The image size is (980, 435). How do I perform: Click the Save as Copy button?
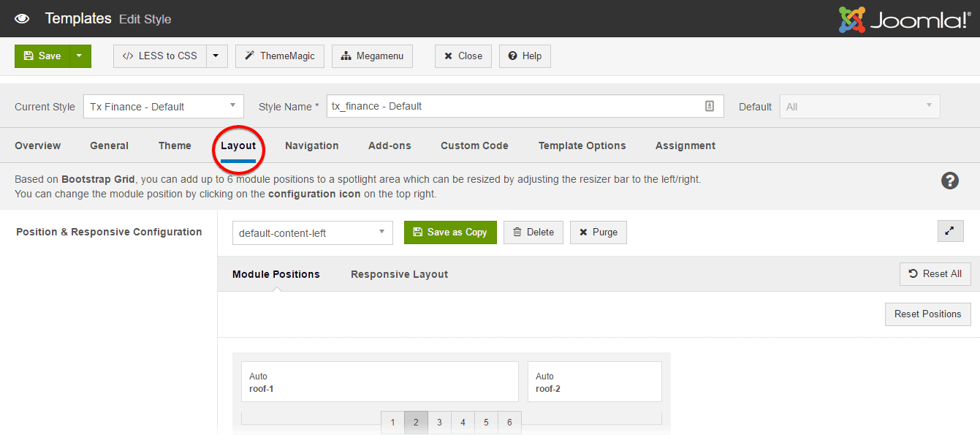pyautogui.click(x=450, y=232)
